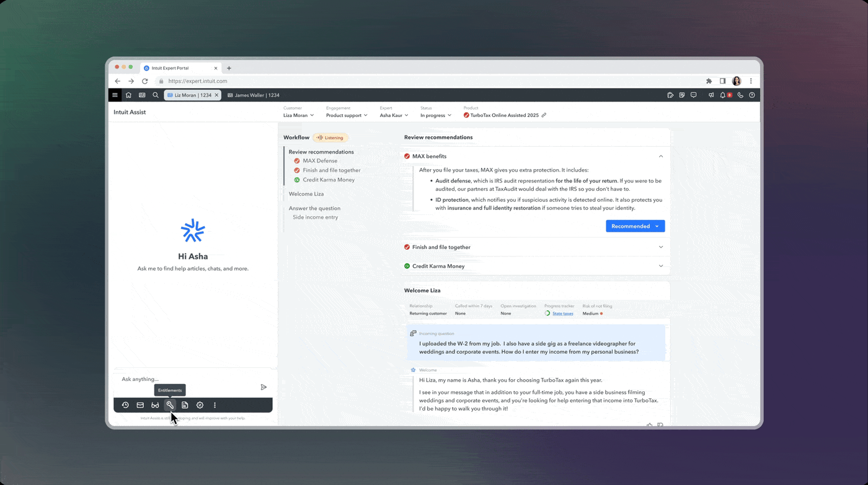Open the phone call icon
This screenshot has width=868, height=485.
pos(740,95)
